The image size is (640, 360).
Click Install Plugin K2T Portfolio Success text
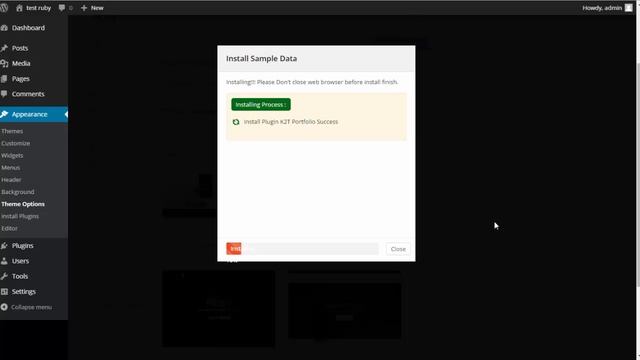[x=291, y=122]
